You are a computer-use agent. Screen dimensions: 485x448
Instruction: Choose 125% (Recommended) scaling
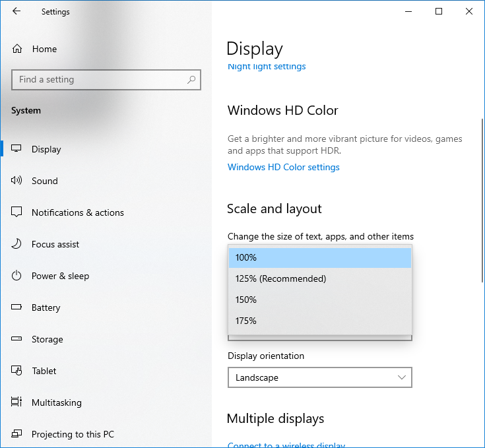pyautogui.click(x=320, y=278)
